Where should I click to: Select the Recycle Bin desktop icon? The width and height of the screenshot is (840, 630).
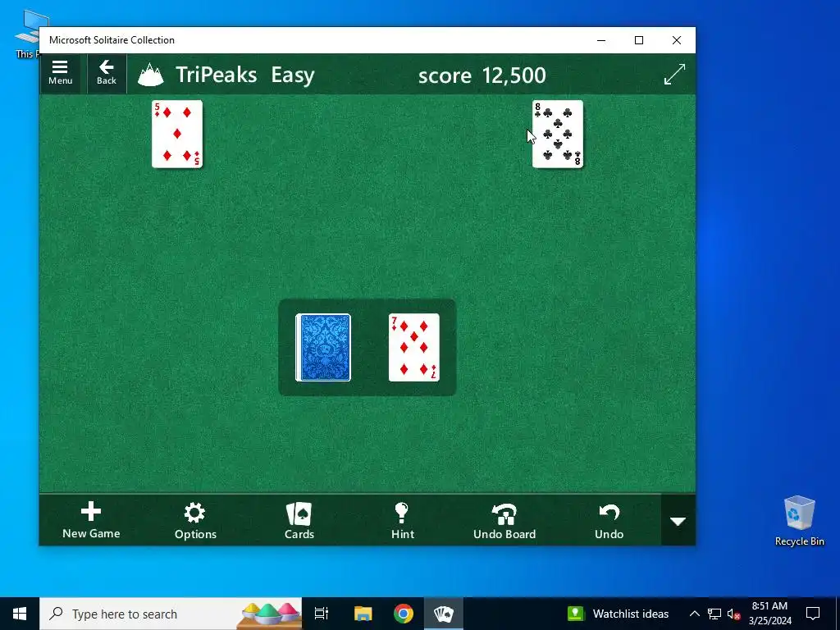(799, 521)
